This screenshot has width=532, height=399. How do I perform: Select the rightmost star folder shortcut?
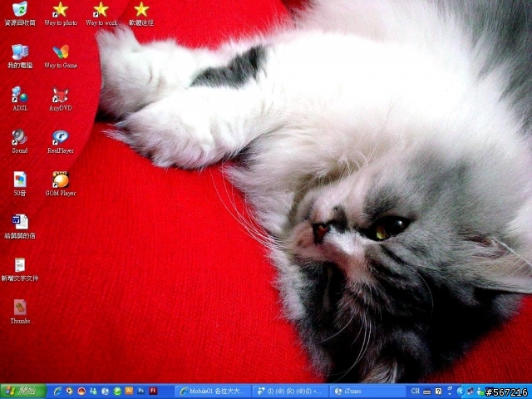click(141, 13)
